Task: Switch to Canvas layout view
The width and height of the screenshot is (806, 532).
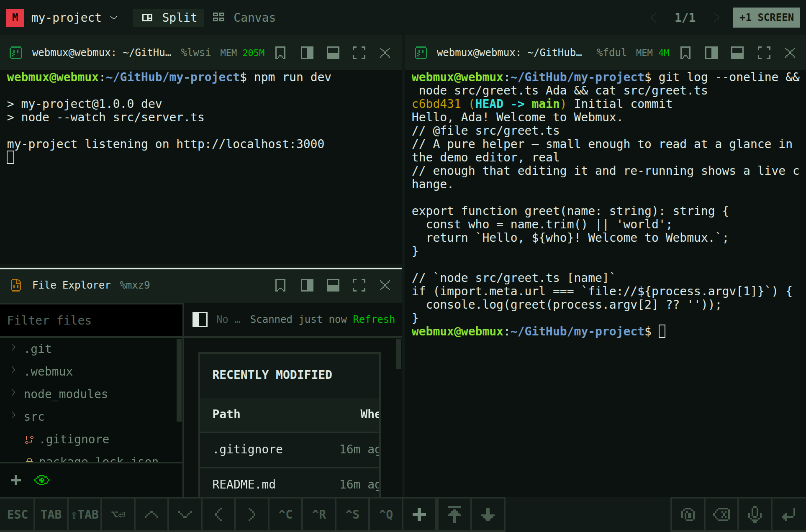Action: [244, 18]
